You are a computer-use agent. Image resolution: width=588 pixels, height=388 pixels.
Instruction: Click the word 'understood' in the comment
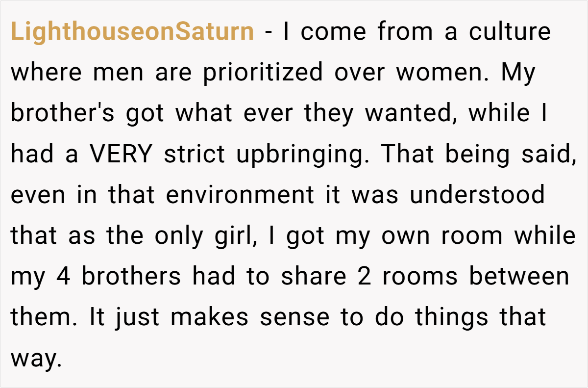coord(477,195)
